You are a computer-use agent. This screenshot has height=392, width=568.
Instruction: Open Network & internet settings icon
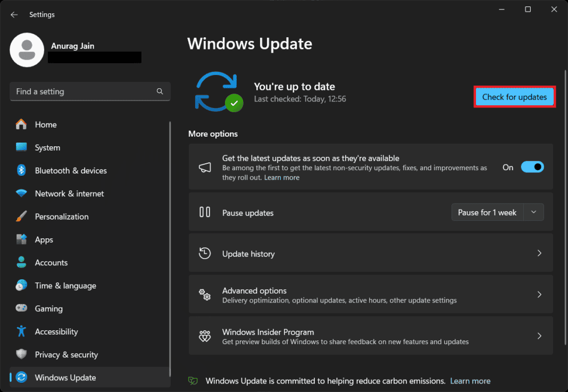tap(20, 194)
